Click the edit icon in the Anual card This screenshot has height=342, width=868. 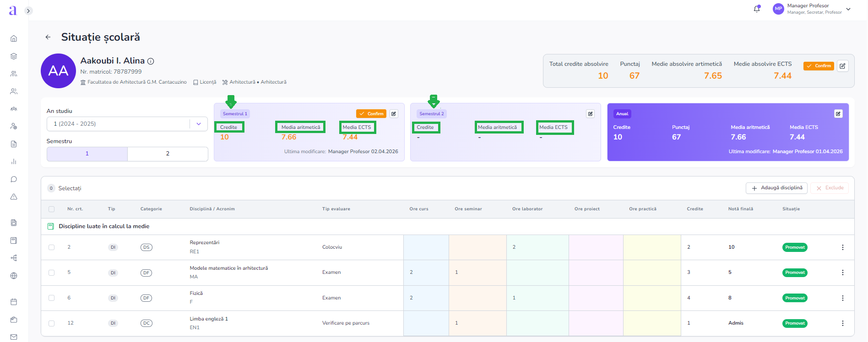click(x=838, y=114)
